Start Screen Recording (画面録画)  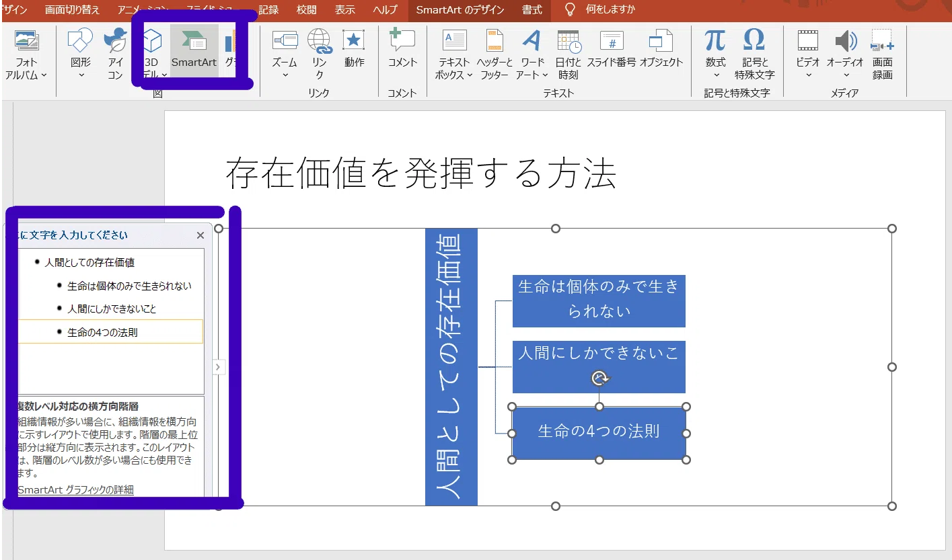(883, 56)
